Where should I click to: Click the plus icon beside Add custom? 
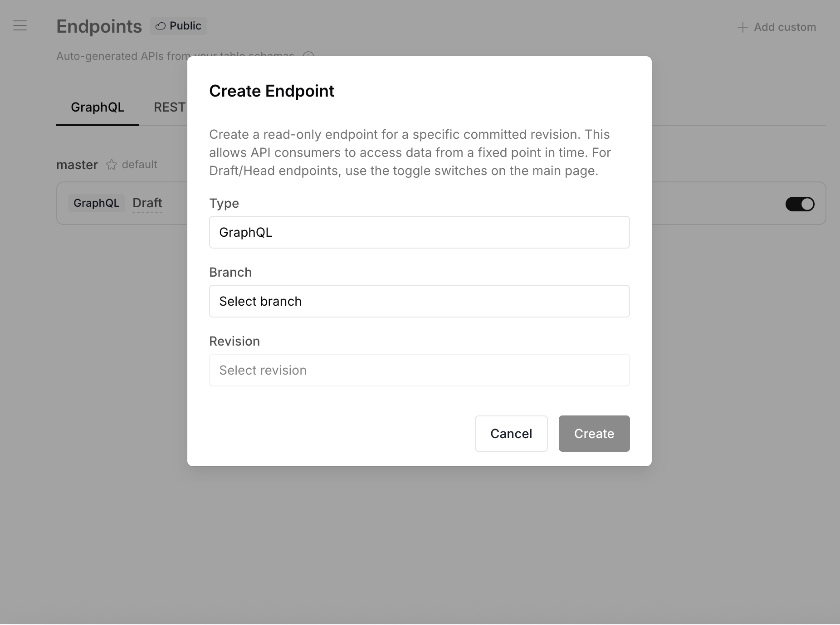tap(742, 27)
